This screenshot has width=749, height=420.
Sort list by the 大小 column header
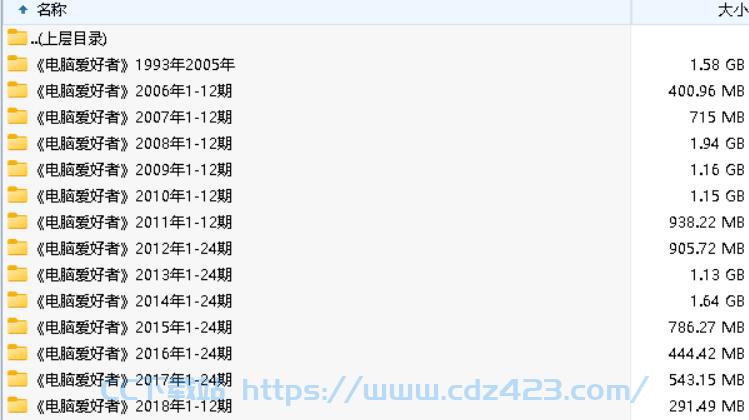[x=733, y=10]
